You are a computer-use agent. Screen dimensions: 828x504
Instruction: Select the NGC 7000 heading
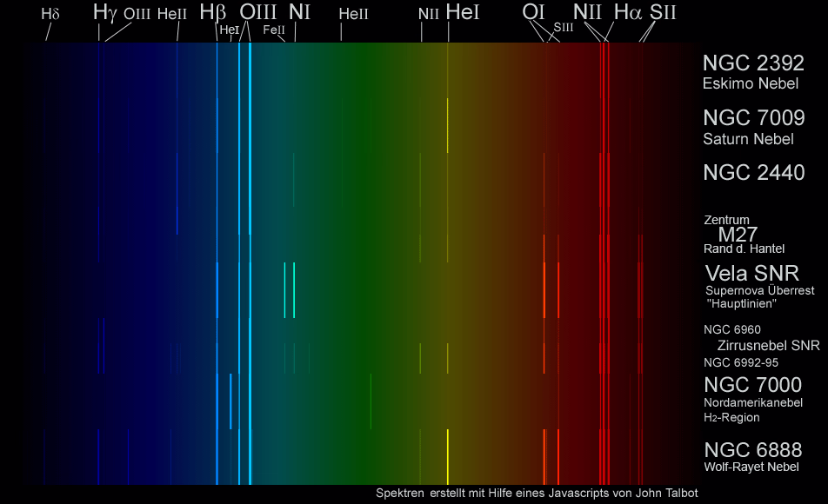point(752,385)
